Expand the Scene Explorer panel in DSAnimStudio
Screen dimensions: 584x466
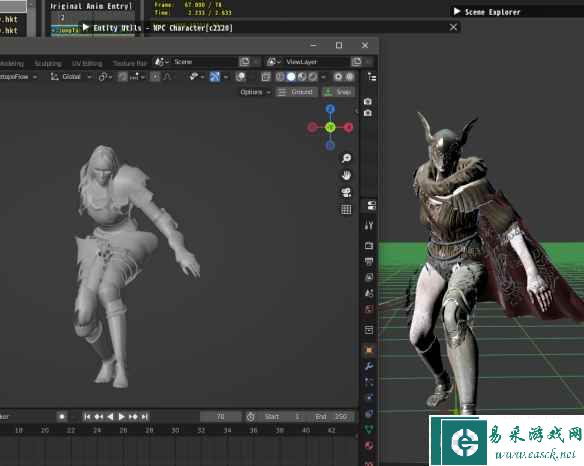click(457, 12)
